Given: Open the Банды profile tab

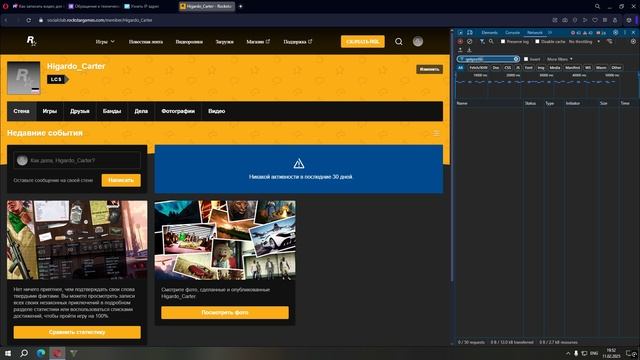Looking at the screenshot, I should (x=112, y=111).
